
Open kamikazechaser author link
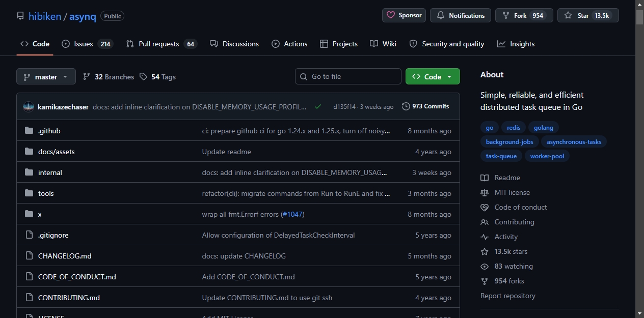coord(63,107)
